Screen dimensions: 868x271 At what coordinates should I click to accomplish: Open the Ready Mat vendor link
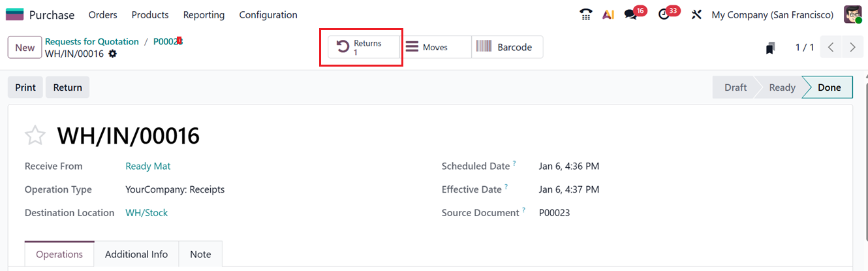pyautogui.click(x=147, y=167)
